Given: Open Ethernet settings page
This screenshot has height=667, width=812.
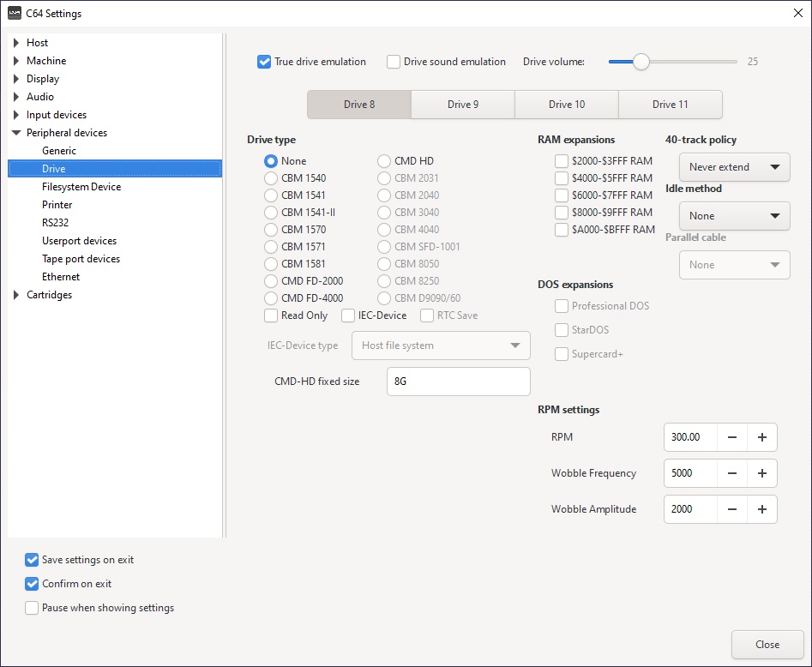Looking at the screenshot, I should (61, 277).
